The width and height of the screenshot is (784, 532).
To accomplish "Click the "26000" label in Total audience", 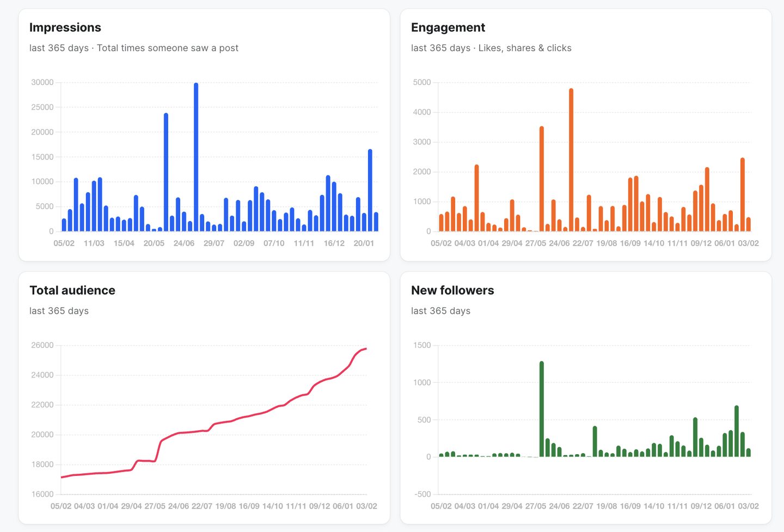I will 42,345.
